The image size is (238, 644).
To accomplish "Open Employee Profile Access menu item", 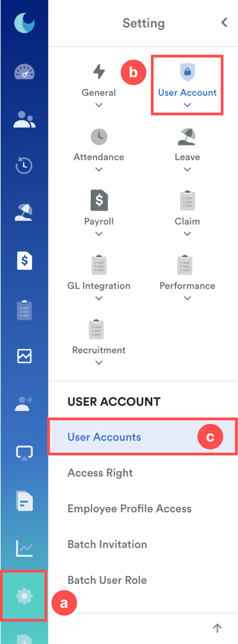I will coord(129,509).
